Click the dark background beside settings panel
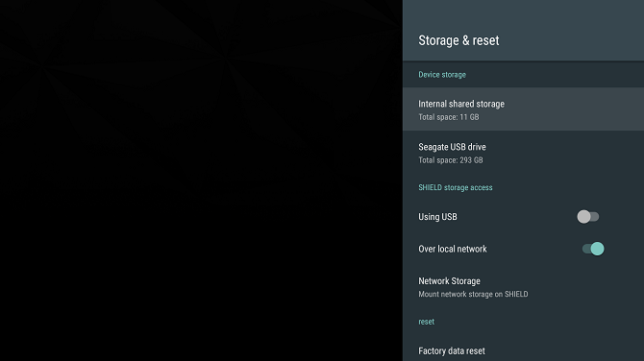The height and width of the screenshot is (361, 644). (x=201, y=180)
